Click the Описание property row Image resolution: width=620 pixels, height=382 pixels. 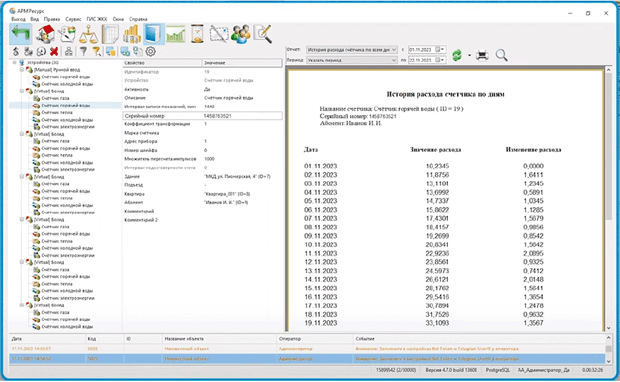pyautogui.click(x=202, y=98)
